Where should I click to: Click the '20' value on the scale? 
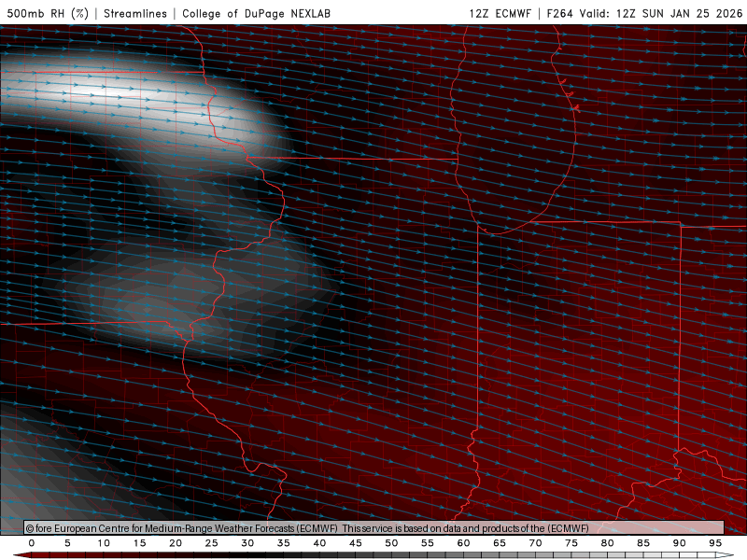click(176, 543)
